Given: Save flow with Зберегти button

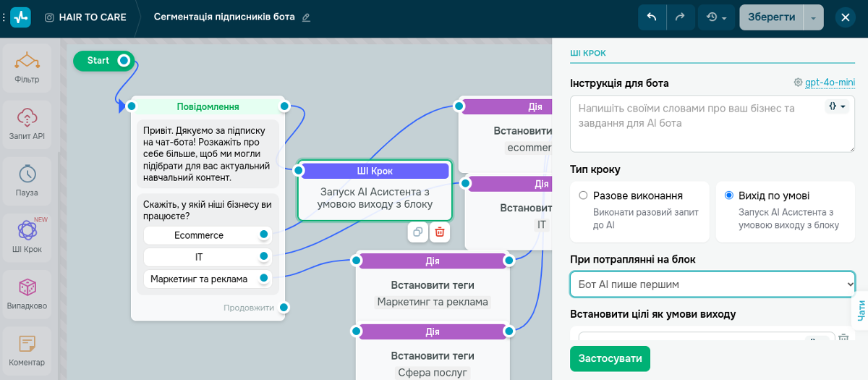Looking at the screenshot, I should [x=771, y=17].
